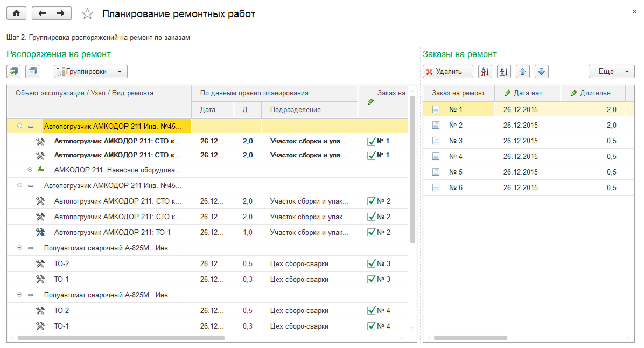Uncheck all items icon in Распоряжения toolbar
644x348 pixels.
click(x=32, y=72)
